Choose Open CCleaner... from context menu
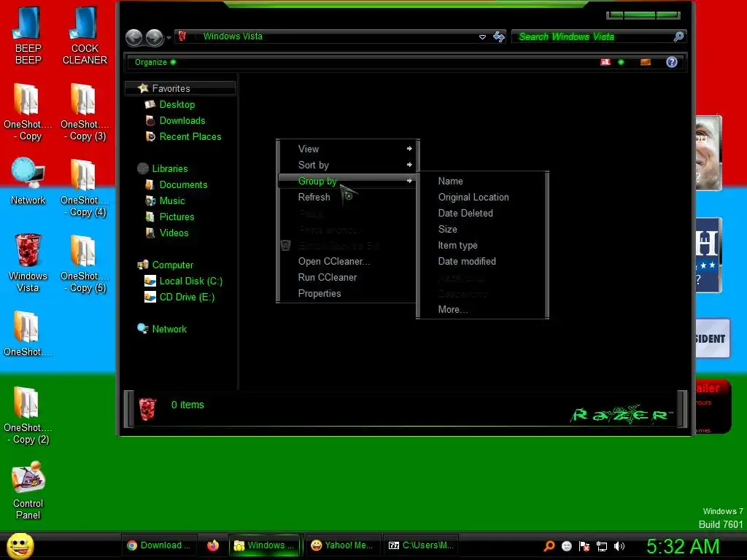The width and height of the screenshot is (747, 560). click(x=348, y=262)
